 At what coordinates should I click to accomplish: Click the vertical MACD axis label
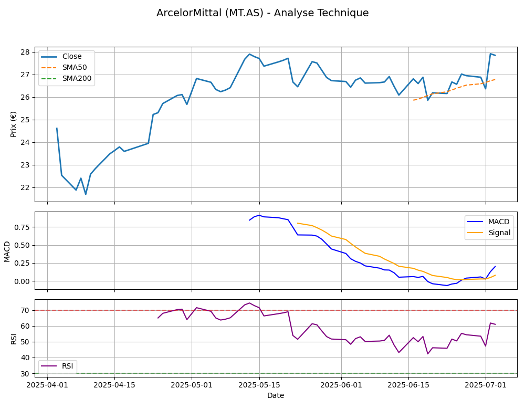pyautogui.click(x=7, y=251)
